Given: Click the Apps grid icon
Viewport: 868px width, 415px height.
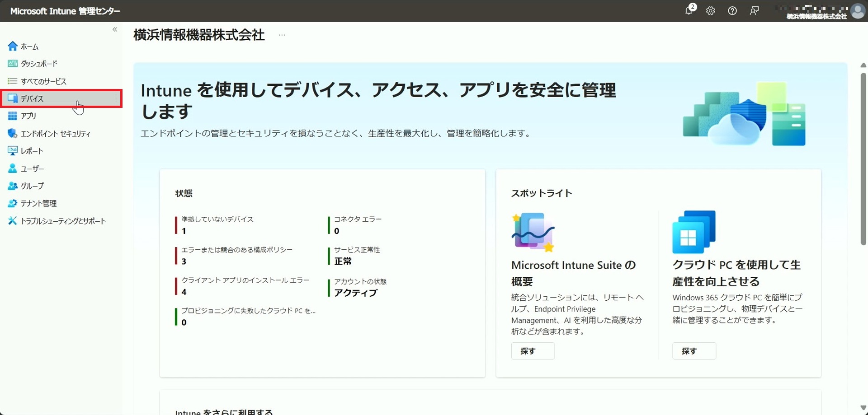Looking at the screenshot, I should (13, 116).
